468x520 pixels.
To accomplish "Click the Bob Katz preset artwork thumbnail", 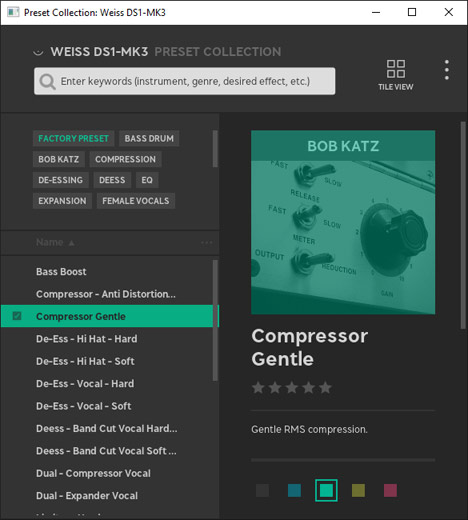I will [x=343, y=222].
